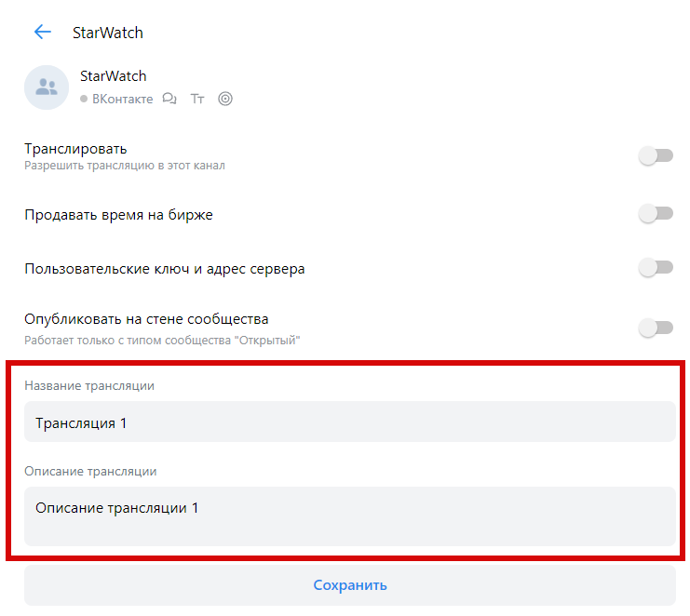This screenshot has width=690, height=616.
Task: Enable Опубликовать на стене сообщества switch
Action: pos(656,328)
